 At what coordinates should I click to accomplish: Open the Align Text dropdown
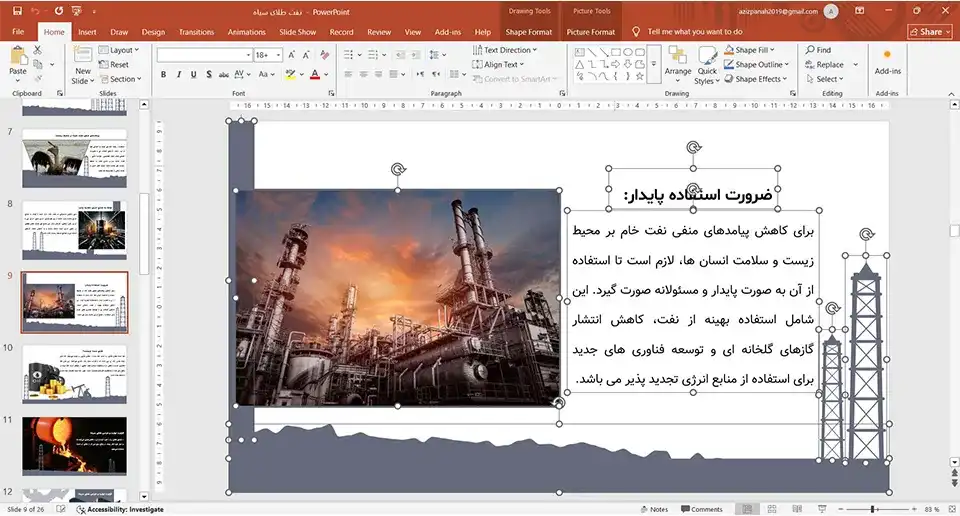point(498,64)
